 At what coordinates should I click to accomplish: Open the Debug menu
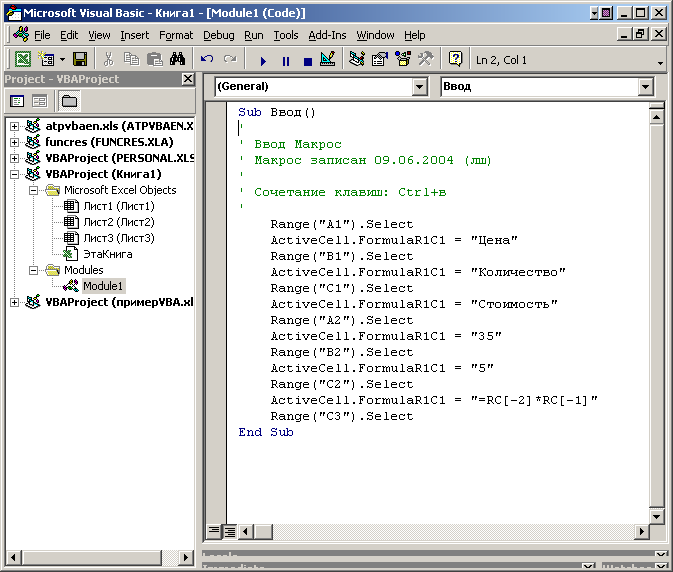click(218, 35)
